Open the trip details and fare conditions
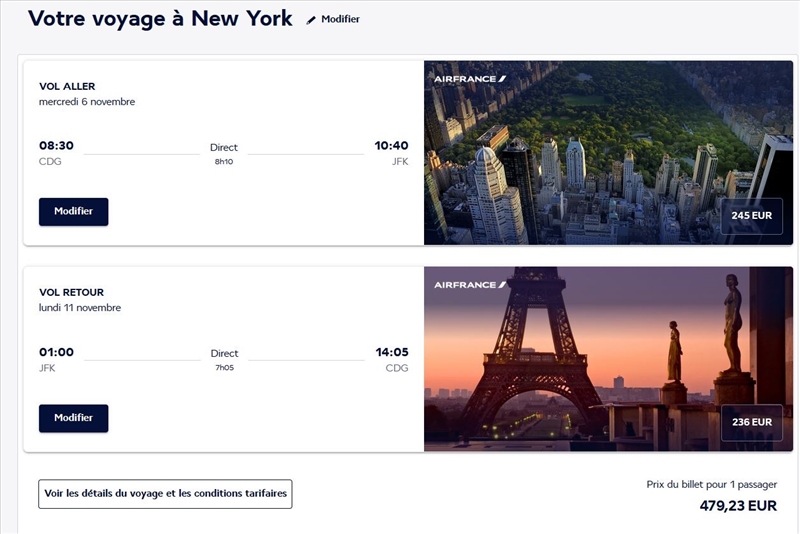 [165, 494]
